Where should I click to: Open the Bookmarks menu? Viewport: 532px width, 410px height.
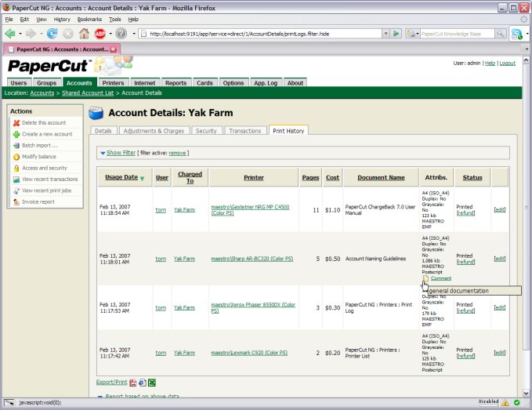click(89, 20)
